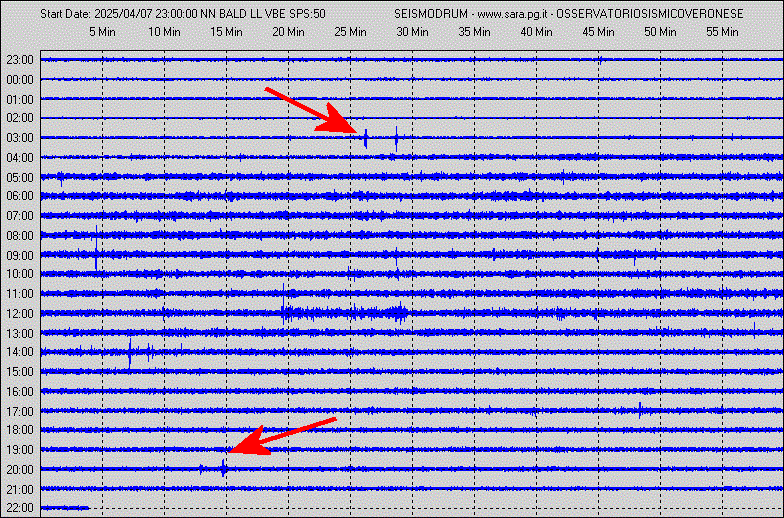Click the 5 Min column header

[102, 32]
